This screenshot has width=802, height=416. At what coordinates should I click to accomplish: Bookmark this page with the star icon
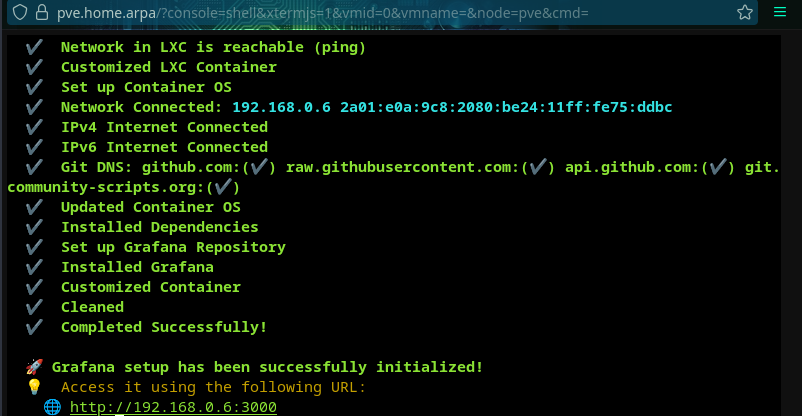click(x=742, y=13)
